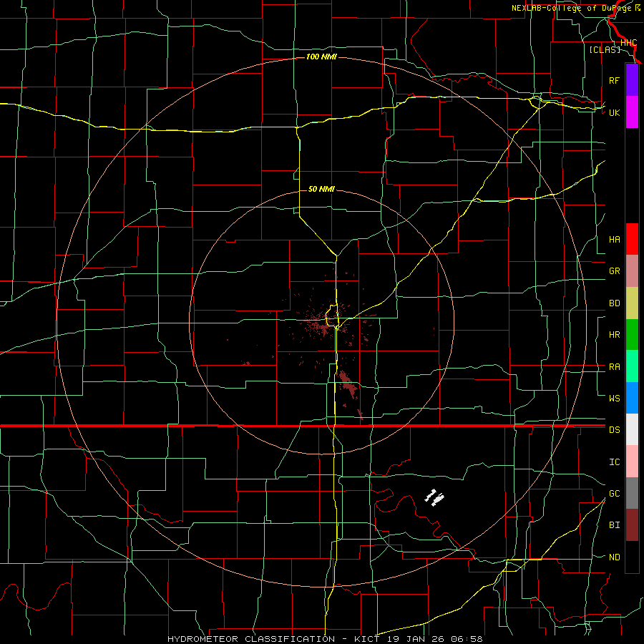Viewport: 644px width, 644px height.
Task: Click the BD legend label
Action: tap(614, 303)
